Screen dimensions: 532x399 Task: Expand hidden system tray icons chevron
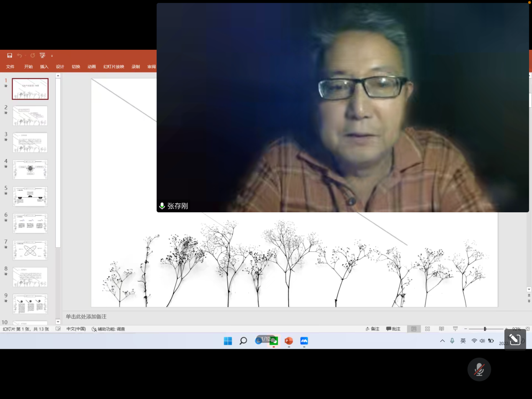442,341
